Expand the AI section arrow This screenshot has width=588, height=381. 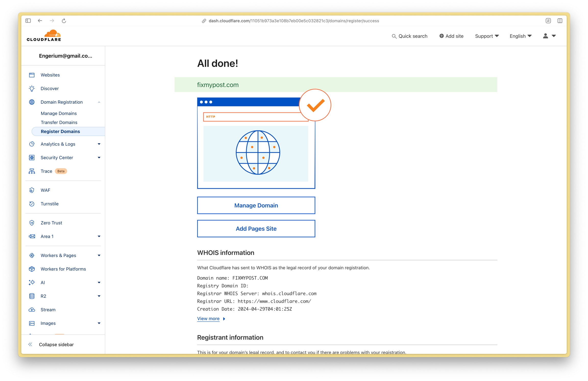click(99, 283)
